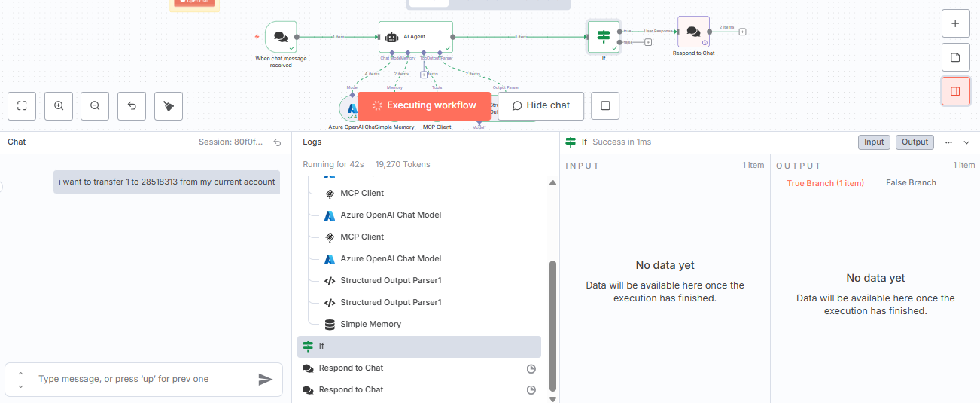Toggle the Input panel button
Screen dimensions: 980x403
coord(874,142)
